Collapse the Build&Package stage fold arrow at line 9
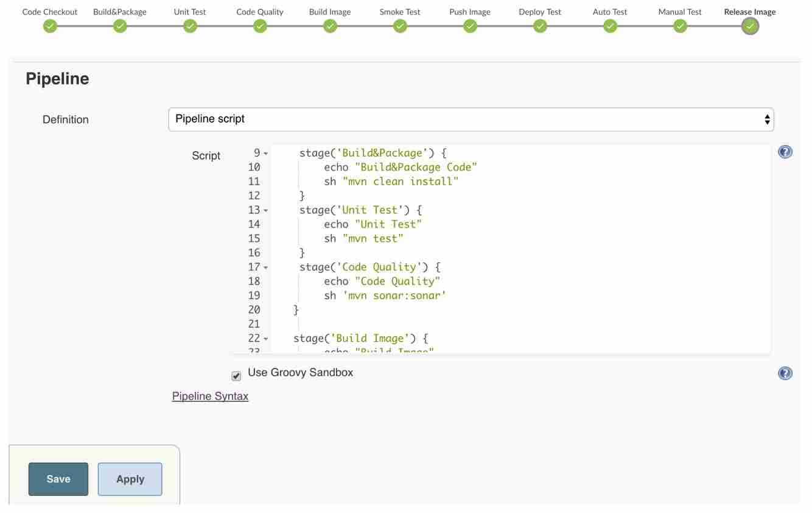 tap(266, 154)
